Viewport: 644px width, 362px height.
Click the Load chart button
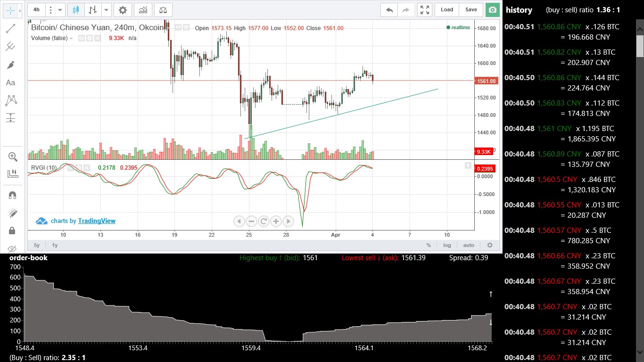446,10
